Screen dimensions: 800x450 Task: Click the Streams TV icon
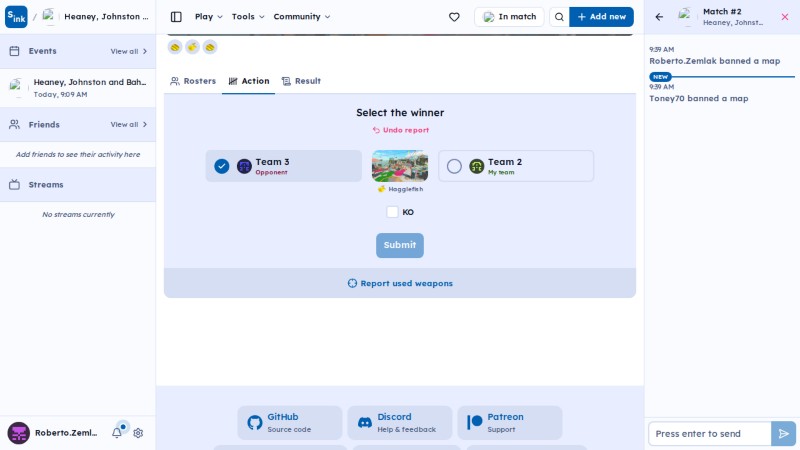[14, 185]
